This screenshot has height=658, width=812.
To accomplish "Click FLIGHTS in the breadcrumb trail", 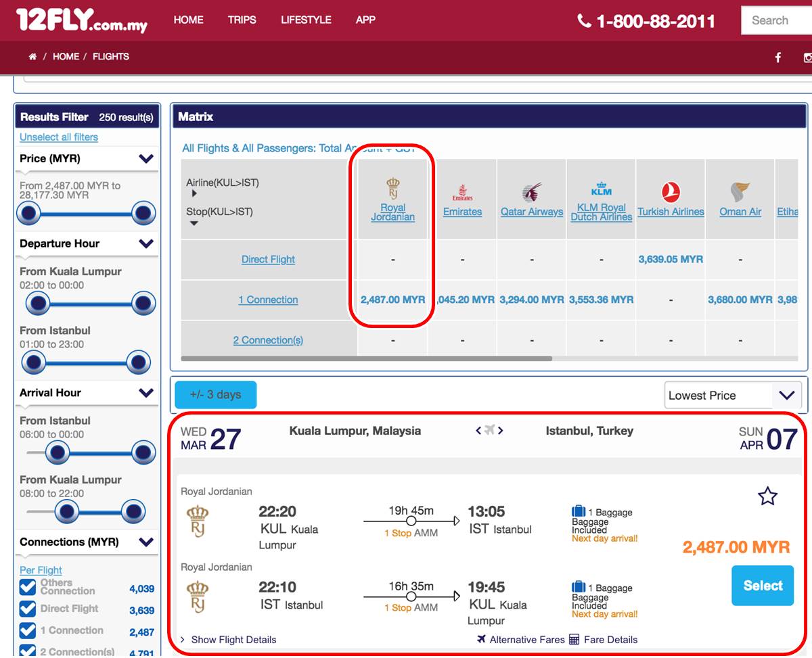I will click(111, 57).
